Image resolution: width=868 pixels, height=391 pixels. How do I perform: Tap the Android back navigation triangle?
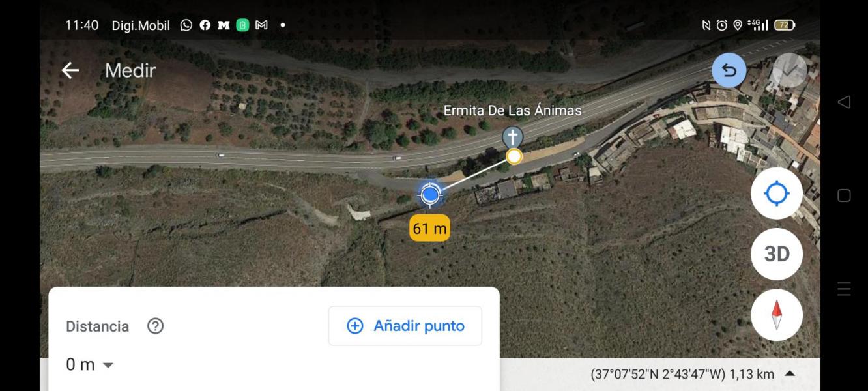844,102
